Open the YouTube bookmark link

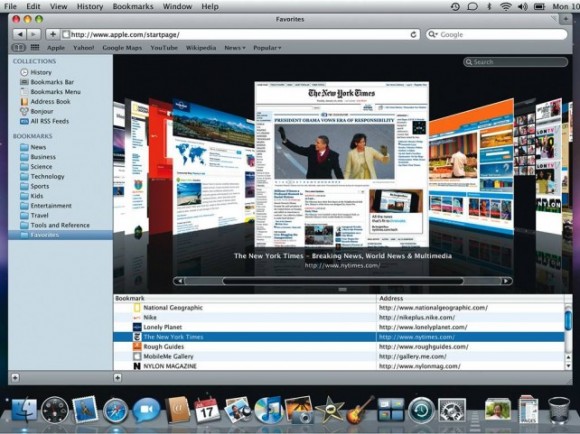tap(164, 48)
